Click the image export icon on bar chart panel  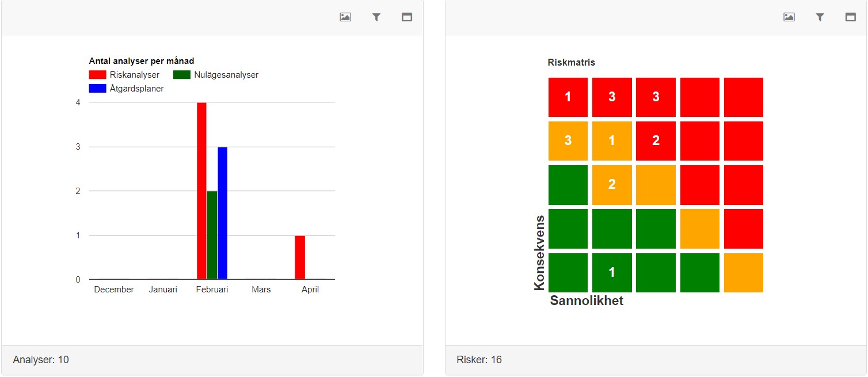click(345, 17)
